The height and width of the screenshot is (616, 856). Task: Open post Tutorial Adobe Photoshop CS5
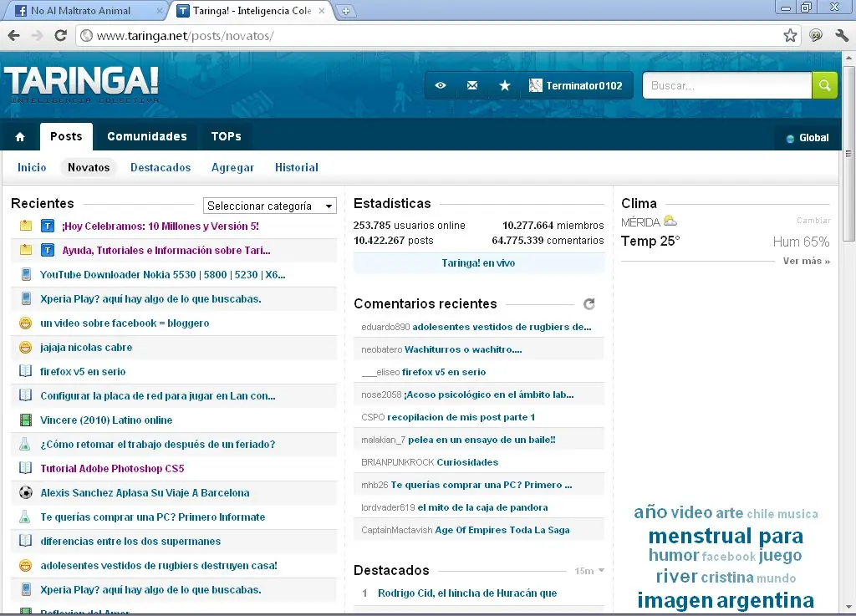pos(112,468)
